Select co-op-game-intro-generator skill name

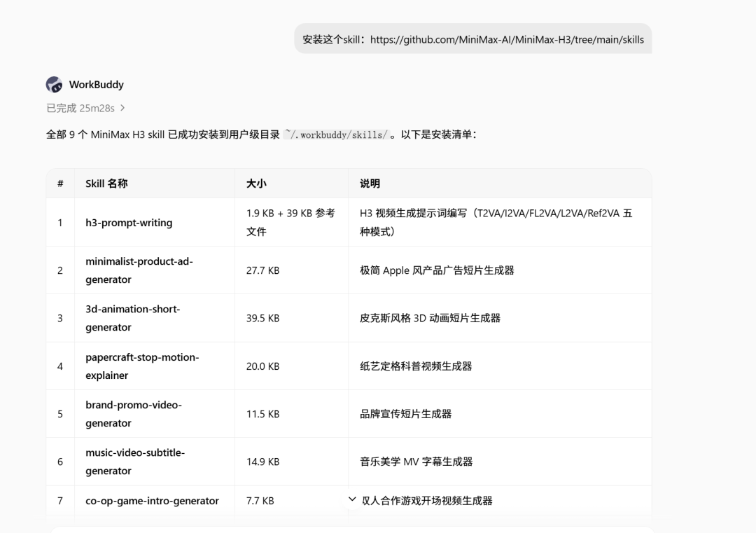[152, 501]
